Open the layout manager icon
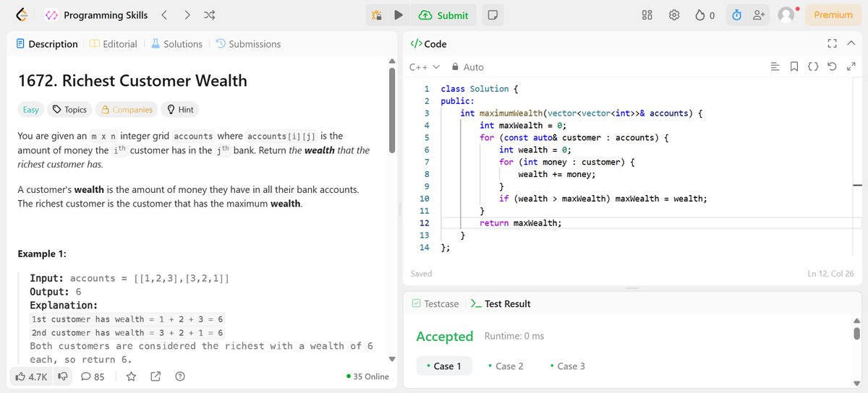 [x=647, y=15]
